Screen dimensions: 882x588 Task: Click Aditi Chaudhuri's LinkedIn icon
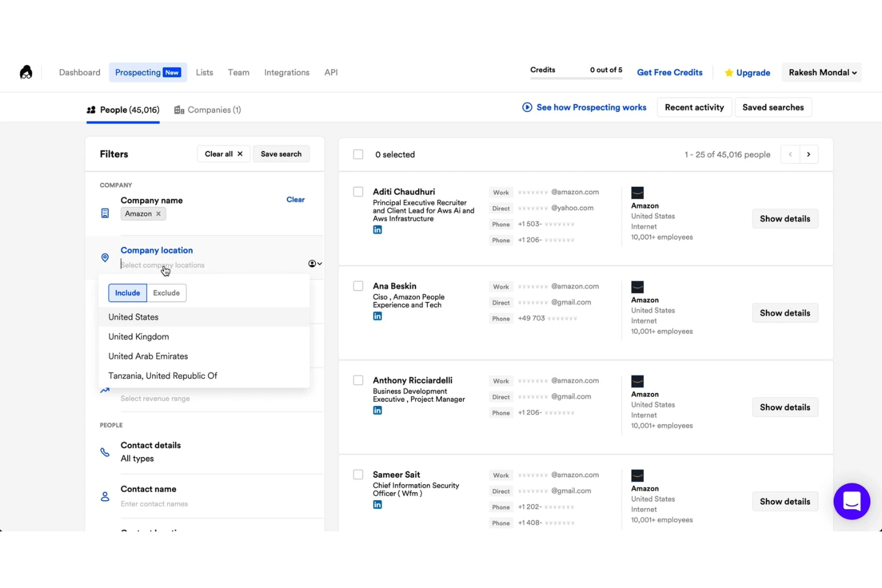coord(377,230)
